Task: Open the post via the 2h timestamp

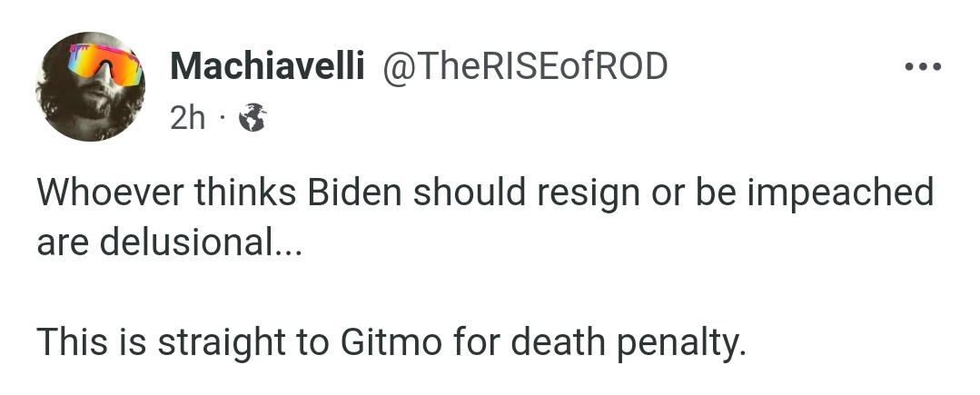Action: pos(187,117)
